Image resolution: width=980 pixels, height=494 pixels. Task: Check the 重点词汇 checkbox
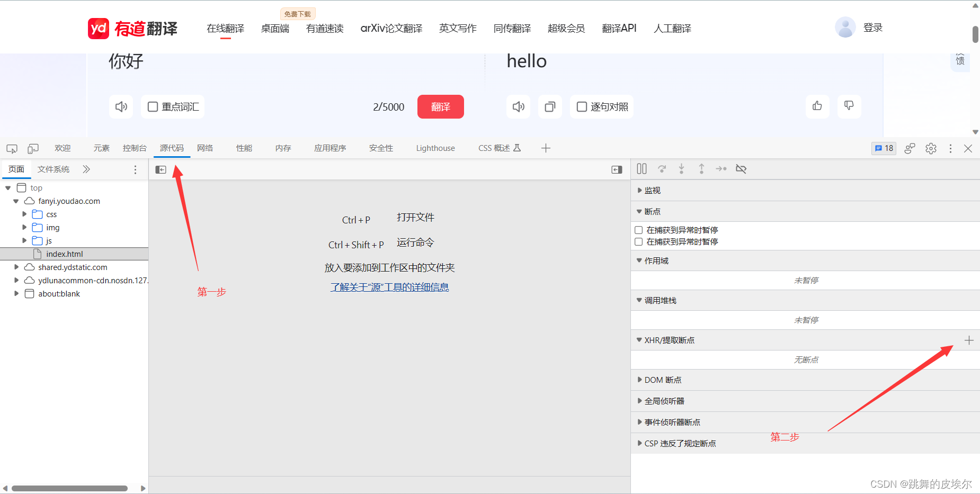click(x=153, y=106)
